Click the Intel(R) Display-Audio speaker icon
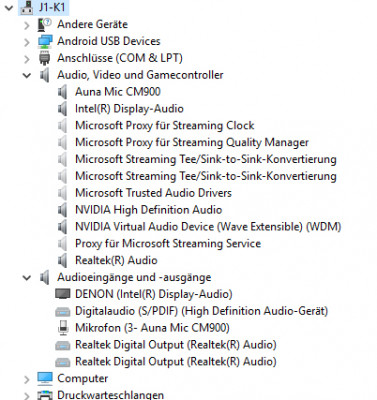The height and width of the screenshot is (400, 377). point(62,109)
